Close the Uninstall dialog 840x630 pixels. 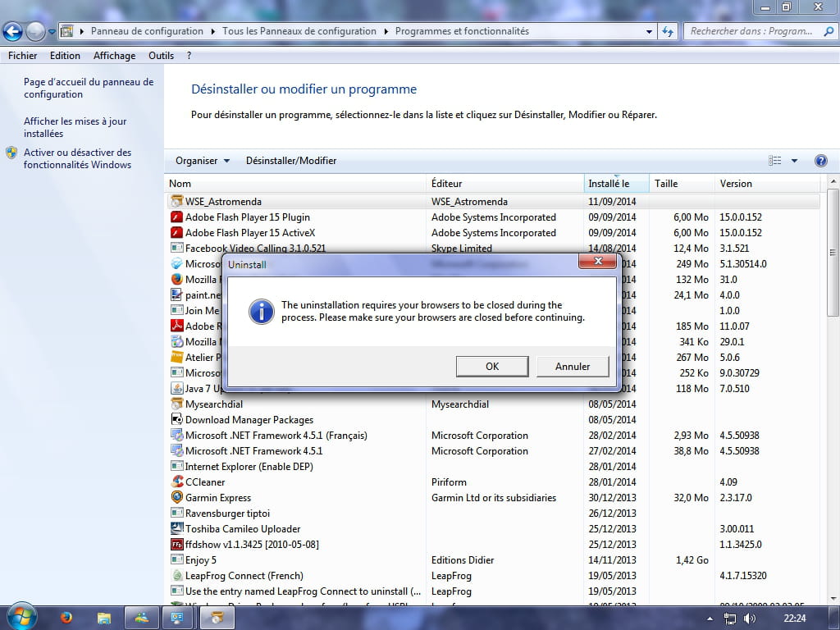click(x=598, y=261)
